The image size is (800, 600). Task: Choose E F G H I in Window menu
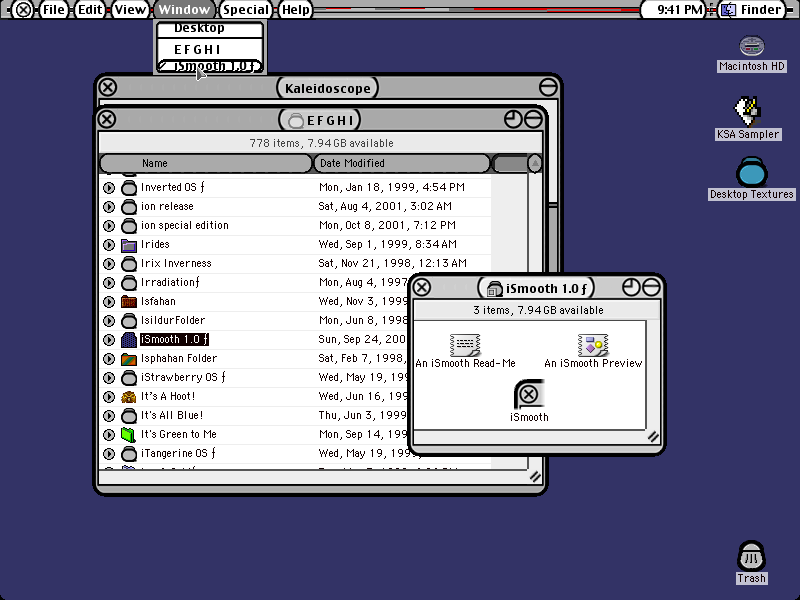pos(210,49)
